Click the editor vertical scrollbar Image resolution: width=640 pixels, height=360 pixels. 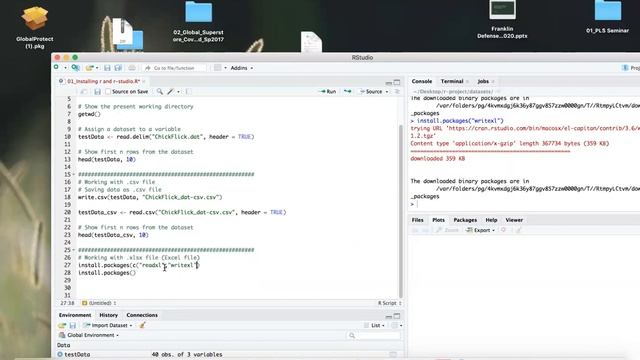pyautogui.click(x=400, y=210)
